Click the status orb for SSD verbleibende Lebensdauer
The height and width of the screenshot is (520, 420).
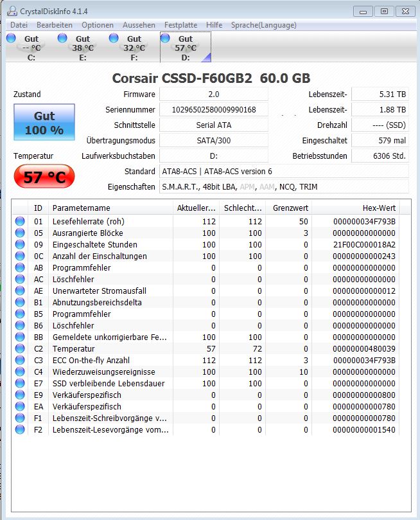20,383
